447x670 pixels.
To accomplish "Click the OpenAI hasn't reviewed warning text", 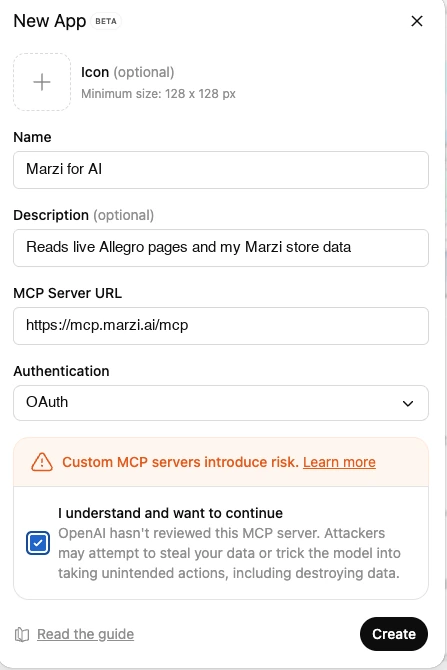I will point(229,553).
